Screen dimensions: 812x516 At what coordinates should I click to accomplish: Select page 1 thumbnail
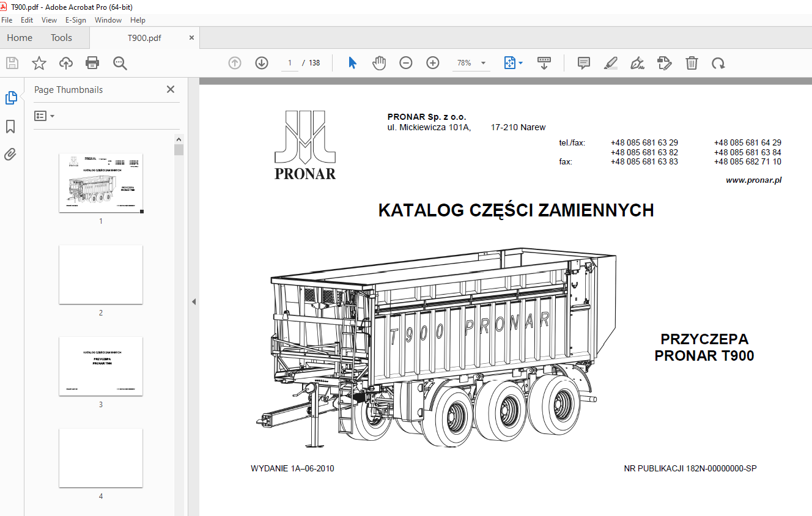point(101,183)
